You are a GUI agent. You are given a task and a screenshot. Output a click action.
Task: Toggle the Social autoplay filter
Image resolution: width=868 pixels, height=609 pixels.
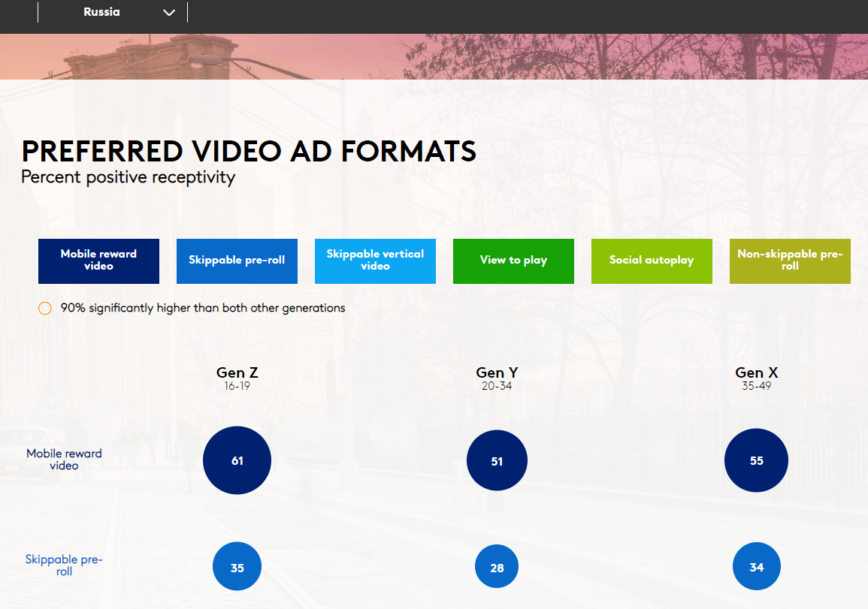click(x=652, y=261)
